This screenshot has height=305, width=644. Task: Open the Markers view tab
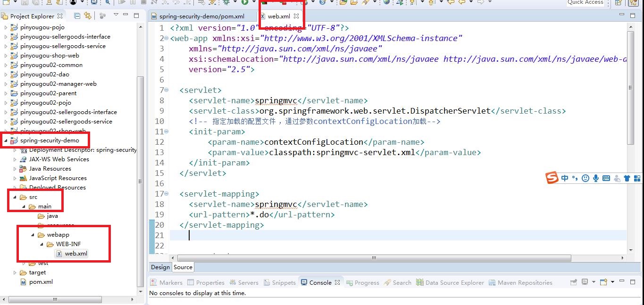[x=166, y=282]
